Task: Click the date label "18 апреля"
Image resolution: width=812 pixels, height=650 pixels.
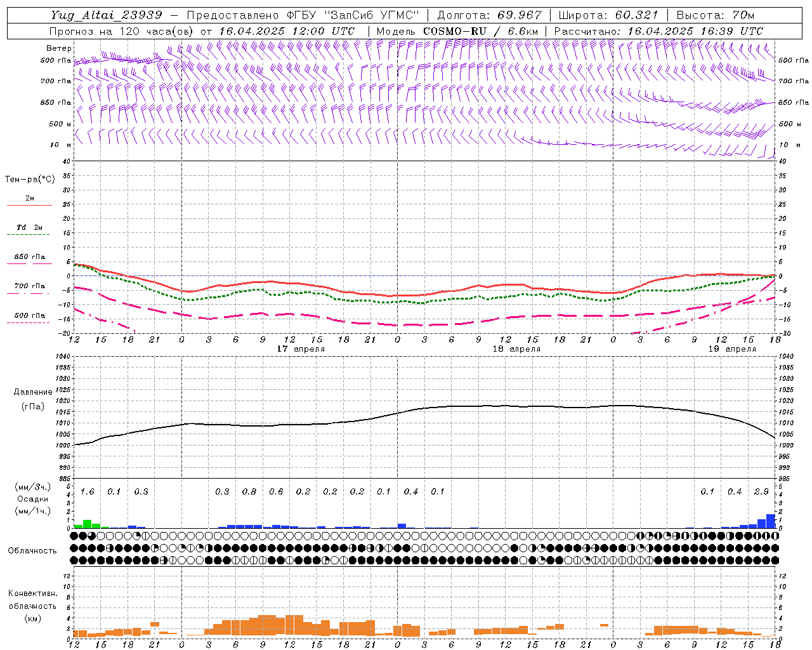Action: pyautogui.click(x=516, y=349)
